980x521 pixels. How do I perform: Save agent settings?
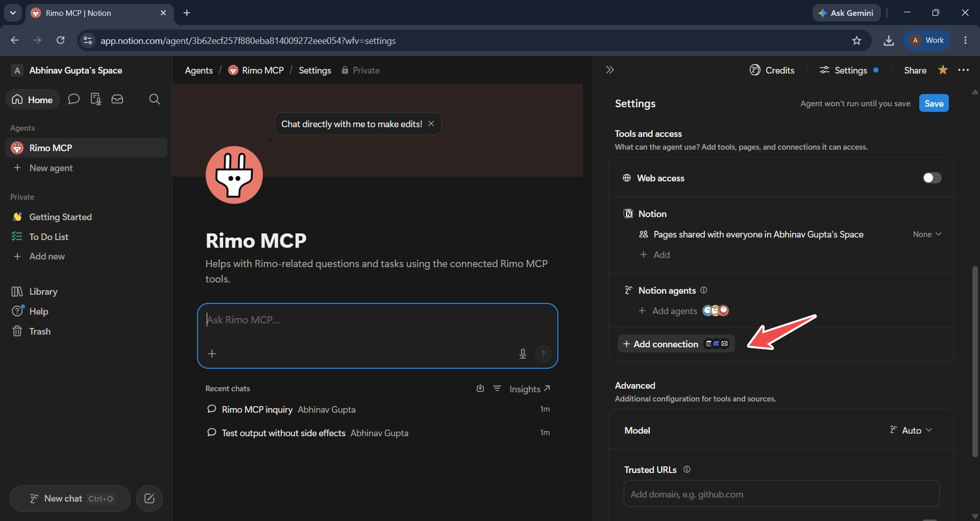(x=934, y=103)
